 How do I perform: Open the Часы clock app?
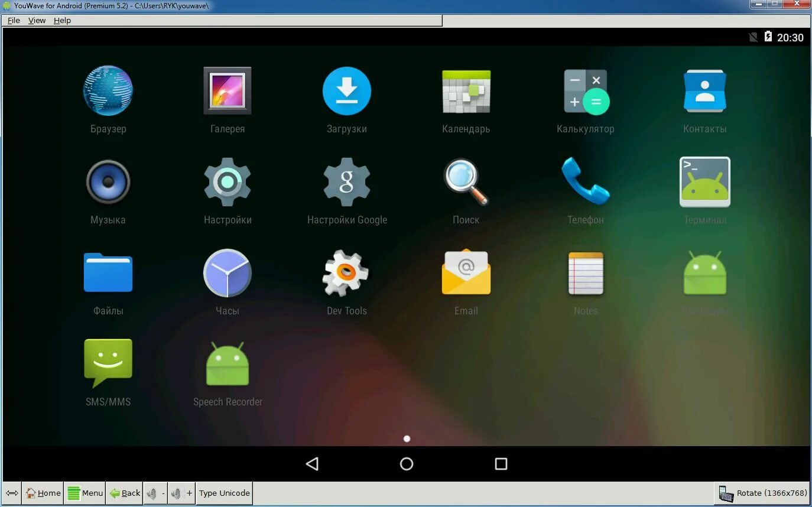(228, 272)
